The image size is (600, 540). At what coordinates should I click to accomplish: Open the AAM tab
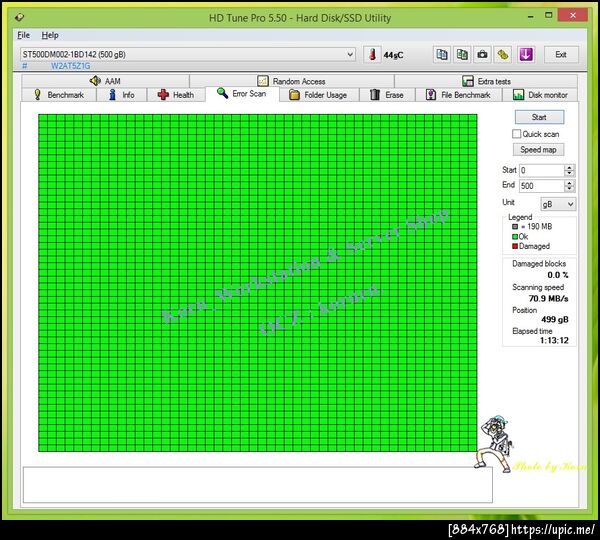[x=105, y=81]
